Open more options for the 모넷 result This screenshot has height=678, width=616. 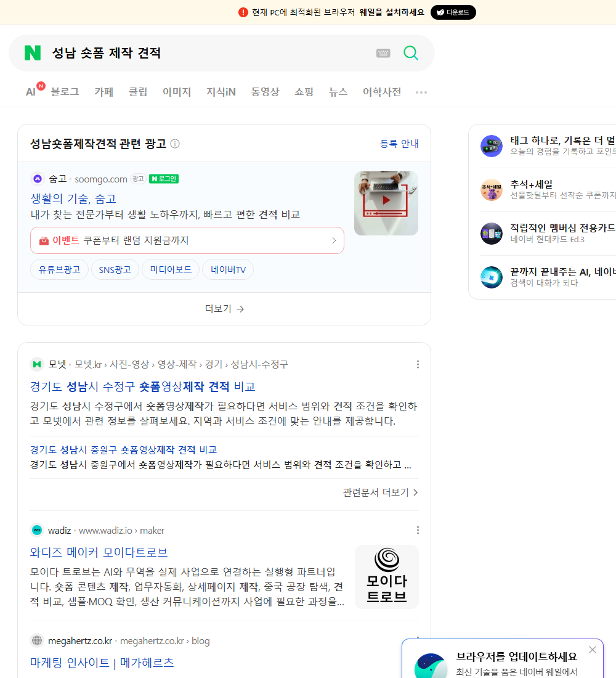coord(418,364)
